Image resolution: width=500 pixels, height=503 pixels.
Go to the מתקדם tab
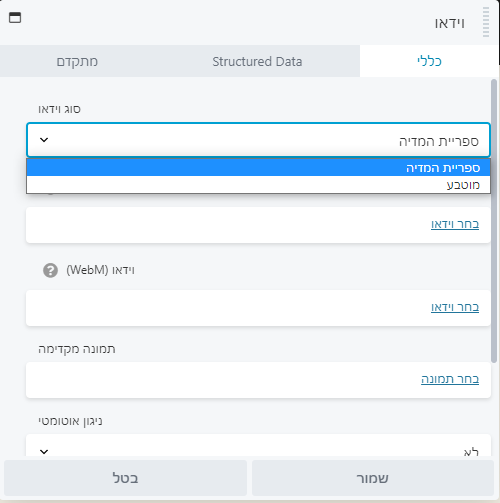[77, 61]
